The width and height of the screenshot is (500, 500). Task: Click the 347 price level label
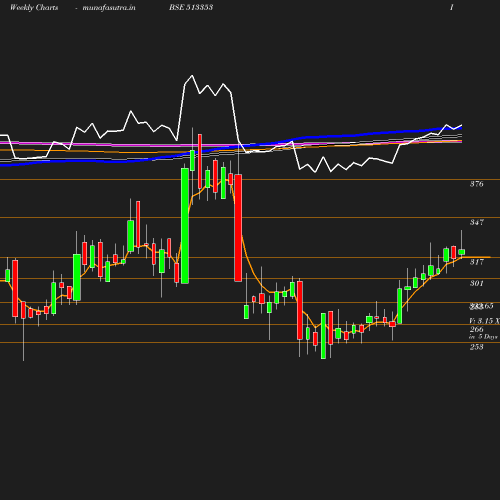[x=476, y=222]
